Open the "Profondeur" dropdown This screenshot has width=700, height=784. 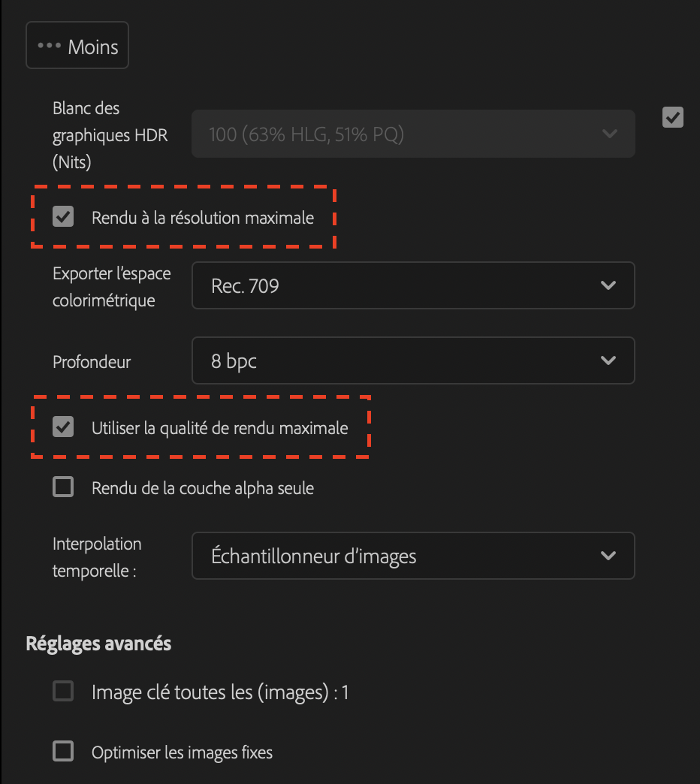[x=413, y=360]
